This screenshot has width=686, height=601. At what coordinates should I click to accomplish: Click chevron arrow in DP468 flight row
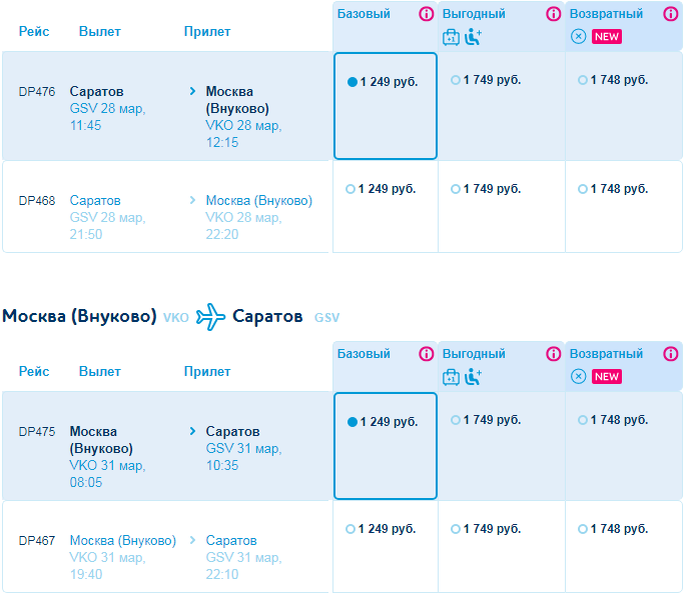192,200
